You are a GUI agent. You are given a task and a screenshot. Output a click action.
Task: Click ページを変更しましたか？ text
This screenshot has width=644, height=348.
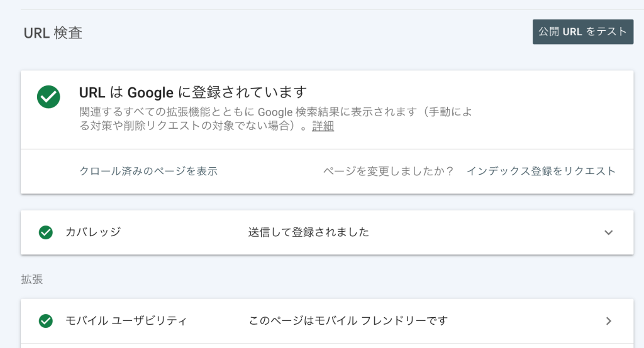pyautogui.click(x=389, y=171)
